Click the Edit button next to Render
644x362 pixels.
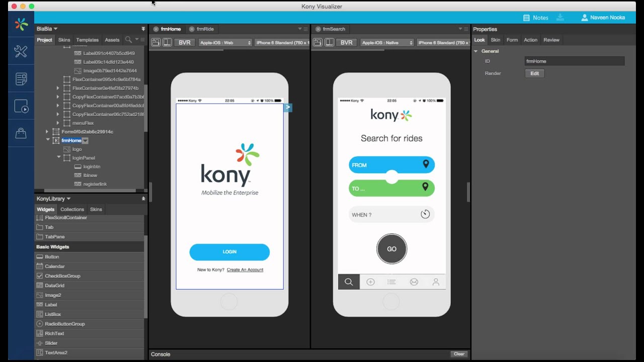(535, 73)
